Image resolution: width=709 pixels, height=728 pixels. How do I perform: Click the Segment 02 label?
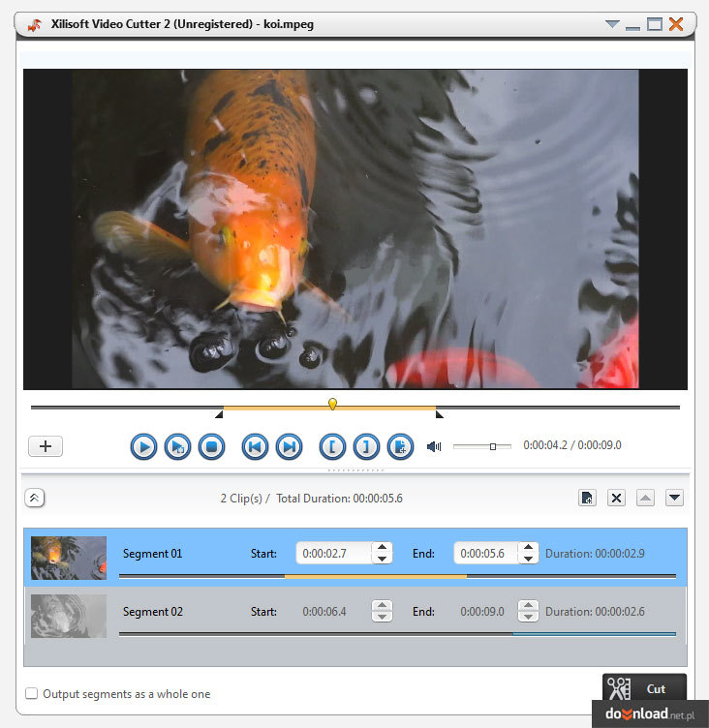point(152,612)
